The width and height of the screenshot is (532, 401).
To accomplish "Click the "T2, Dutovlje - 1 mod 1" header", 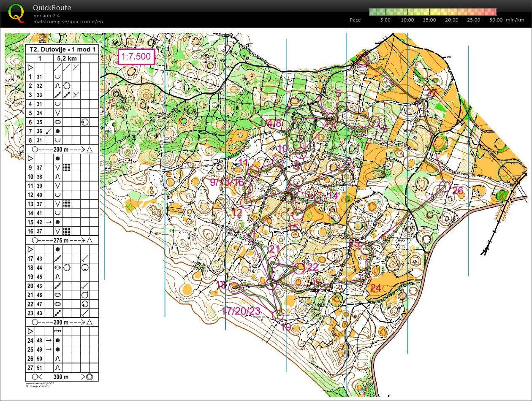I will pyautogui.click(x=62, y=49).
